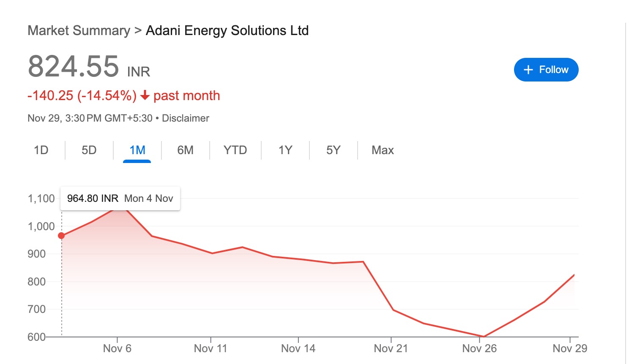Switch to the 1D range tab
Screen dimensions: 629x364
click(41, 150)
